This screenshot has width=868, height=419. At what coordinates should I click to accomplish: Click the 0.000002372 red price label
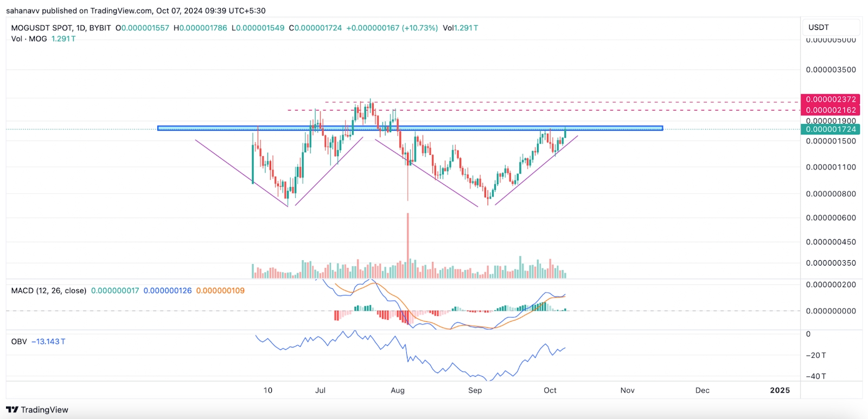[831, 99]
